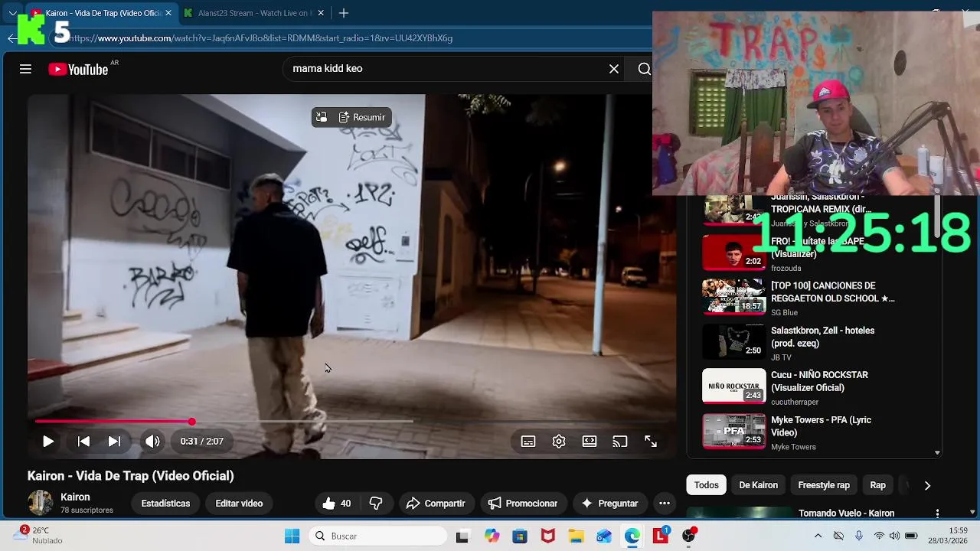Click the Estadísticas button
This screenshot has width=980, height=551.
point(165,504)
